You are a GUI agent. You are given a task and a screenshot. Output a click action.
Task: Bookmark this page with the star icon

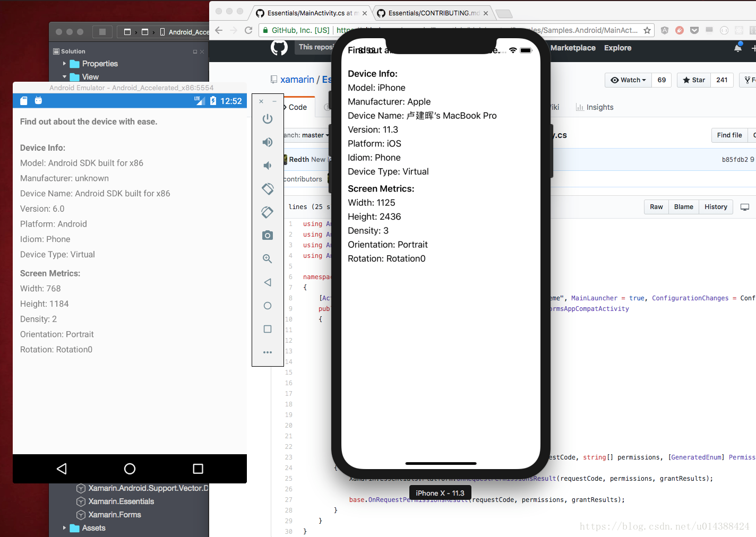tap(647, 30)
